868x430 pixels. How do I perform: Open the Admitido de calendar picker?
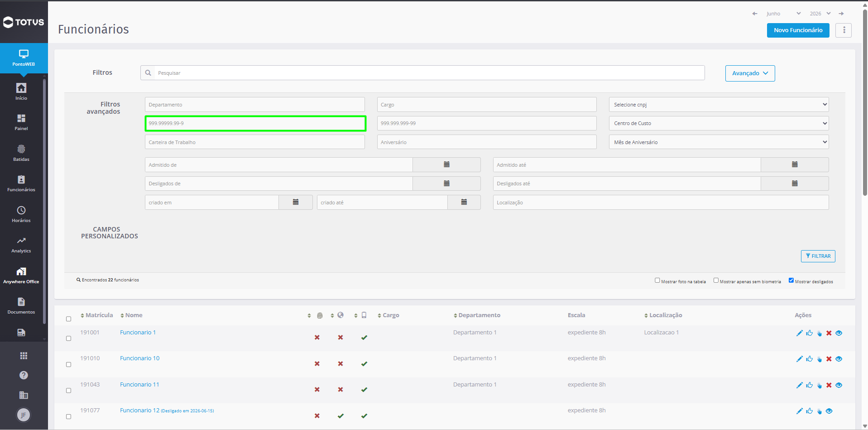(x=446, y=164)
